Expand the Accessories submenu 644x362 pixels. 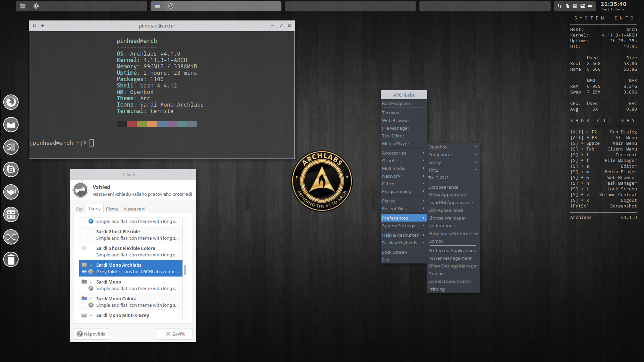pyautogui.click(x=404, y=153)
